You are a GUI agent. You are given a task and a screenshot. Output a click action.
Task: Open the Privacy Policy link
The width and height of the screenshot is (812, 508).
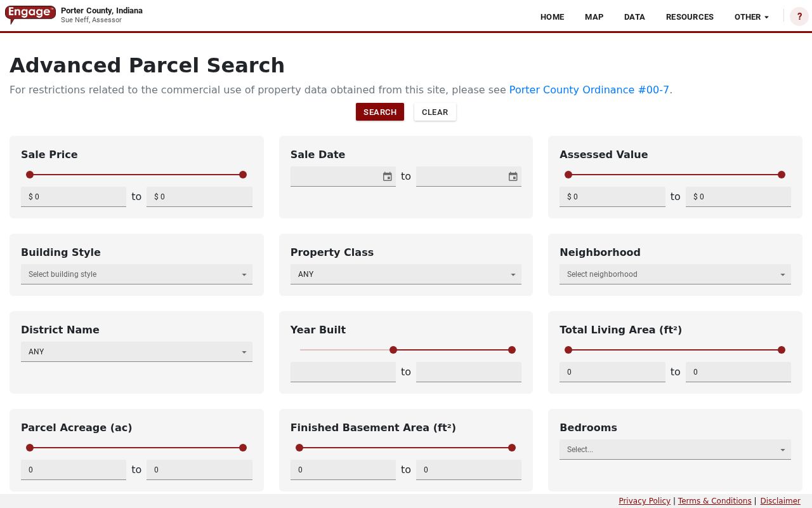(x=645, y=501)
